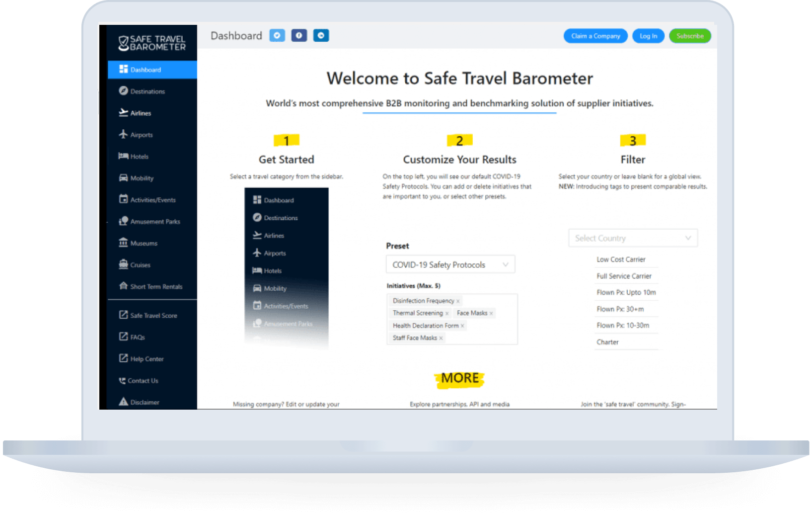Open Airlines in the left sidebar
The height and width of the screenshot is (517, 812).
(x=152, y=113)
